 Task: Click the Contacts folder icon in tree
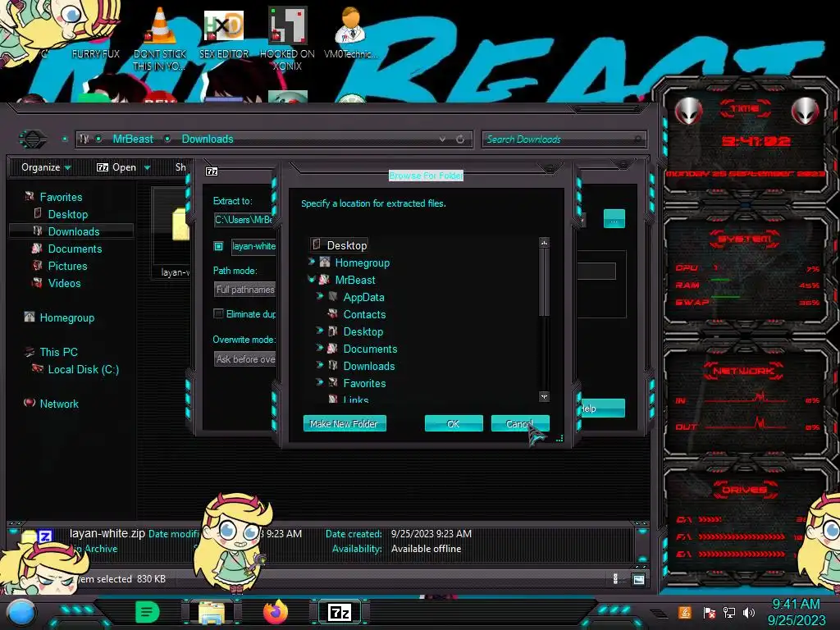pos(333,314)
